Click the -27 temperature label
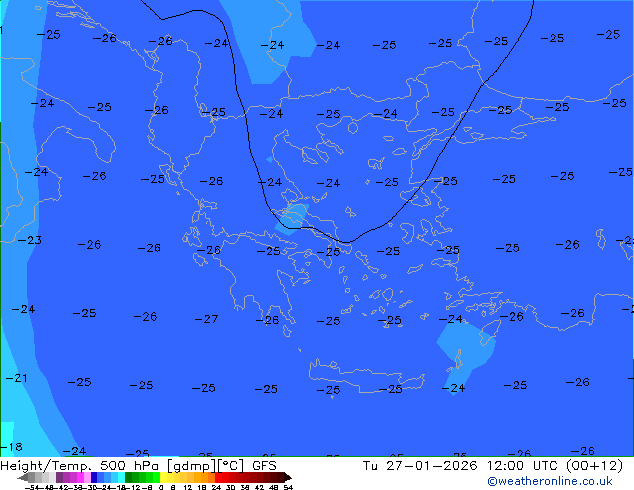Screen dimensions: 634x490 click(206, 319)
